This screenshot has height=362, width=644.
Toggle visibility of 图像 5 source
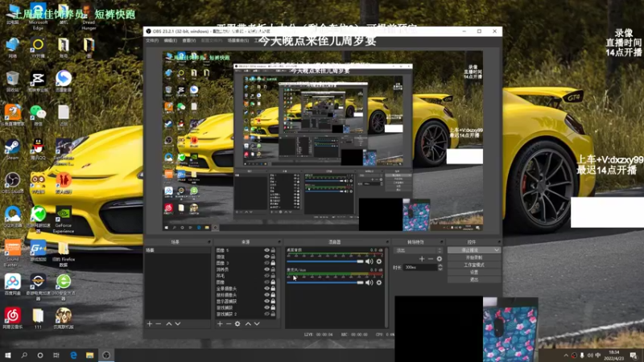(x=266, y=250)
